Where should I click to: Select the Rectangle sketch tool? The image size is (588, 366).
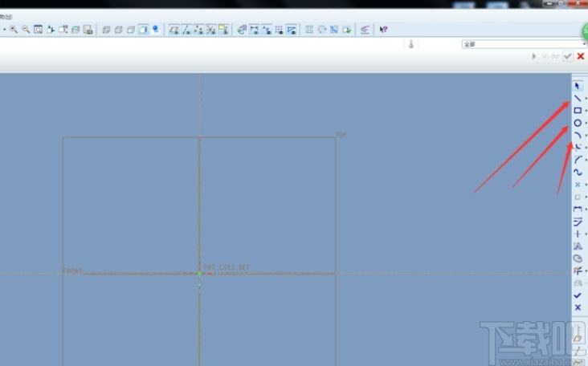pyautogui.click(x=578, y=111)
